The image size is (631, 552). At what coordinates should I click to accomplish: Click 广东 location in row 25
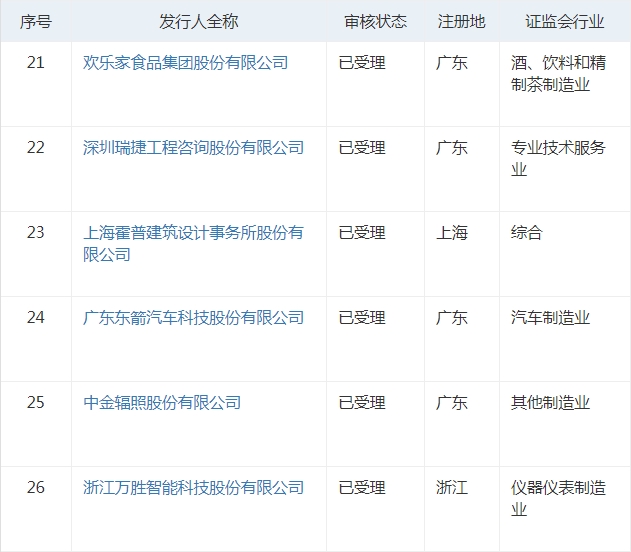452,402
